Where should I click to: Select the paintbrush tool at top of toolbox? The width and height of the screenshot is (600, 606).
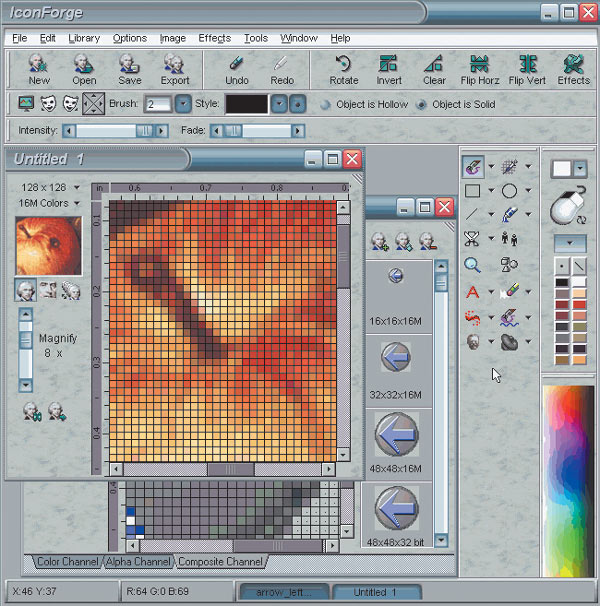tap(473, 167)
